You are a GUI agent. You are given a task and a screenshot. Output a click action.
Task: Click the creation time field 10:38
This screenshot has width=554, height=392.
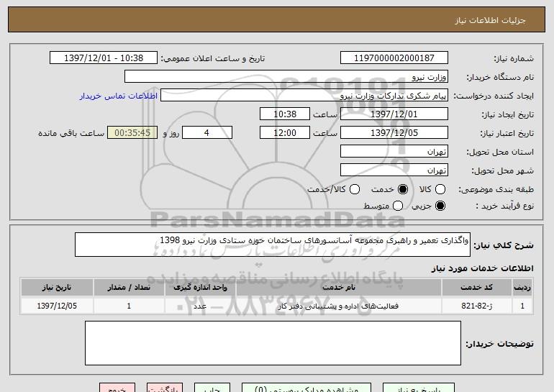(285, 114)
